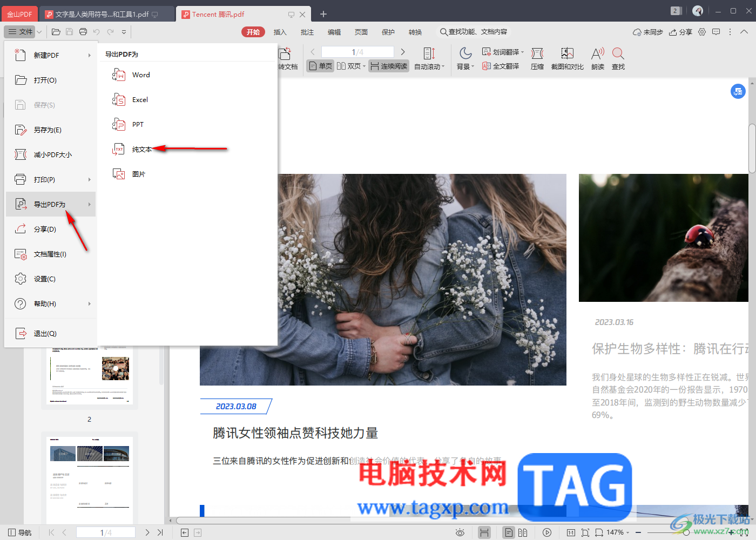Select 另存为(E) save-as entry
The image size is (756, 540).
51,130
